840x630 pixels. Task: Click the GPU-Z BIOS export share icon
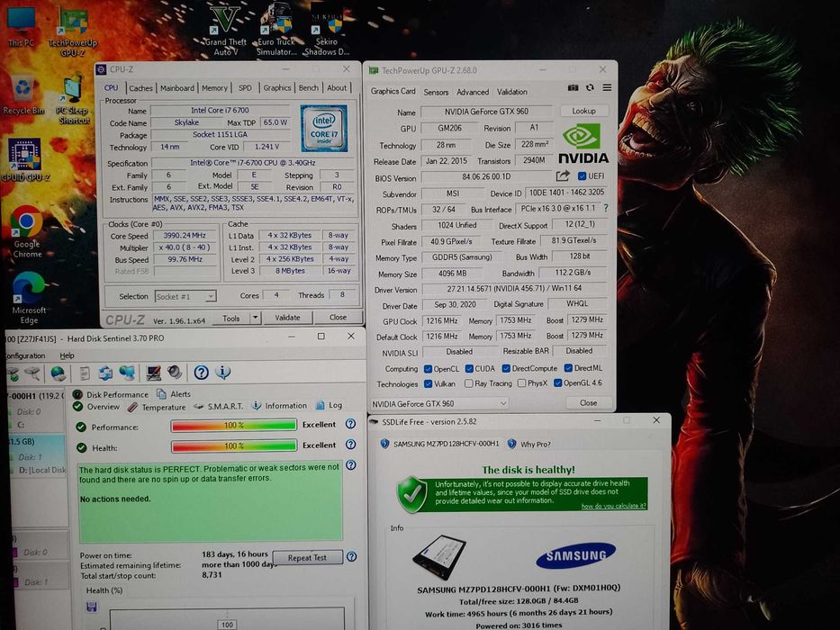click(x=563, y=175)
